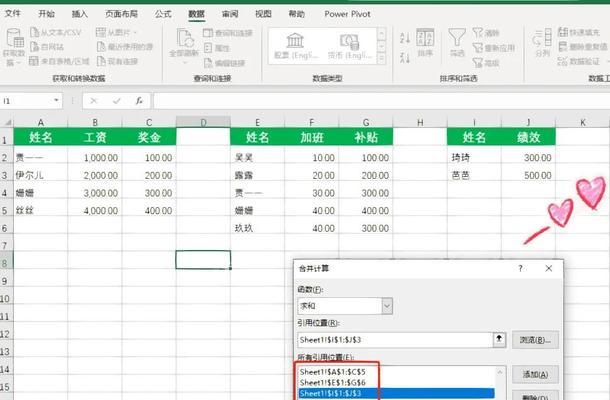This screenshot has width=610, height=400.
Task: Click 清除 (Clear filter)
Action: pos(486,33)
